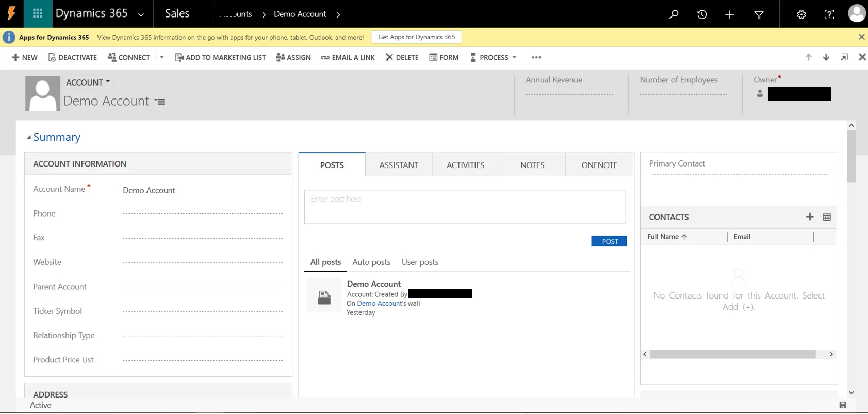Close the record form X icon
868x414 pixels.
click(862, 57)
